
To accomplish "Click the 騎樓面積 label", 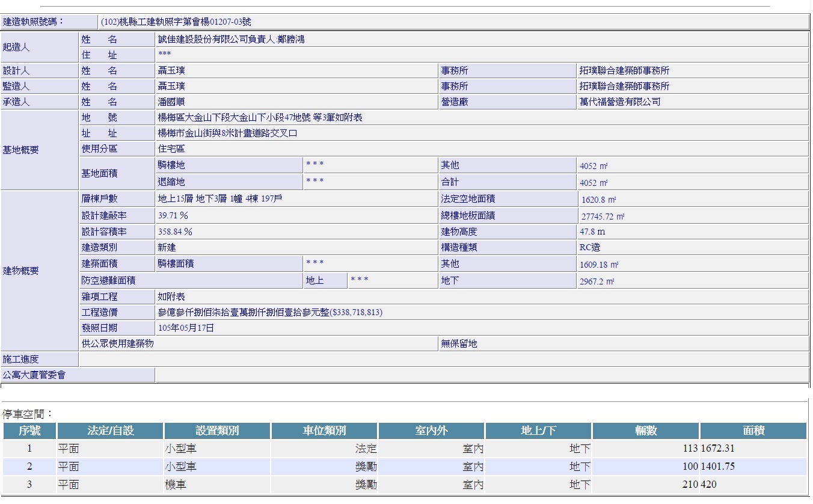I will click(176, 263).
